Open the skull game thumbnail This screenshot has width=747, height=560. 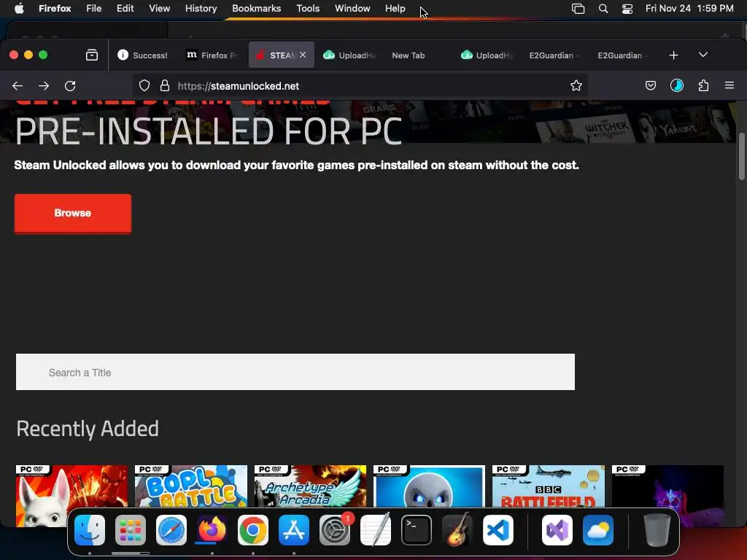coord(429,486)
